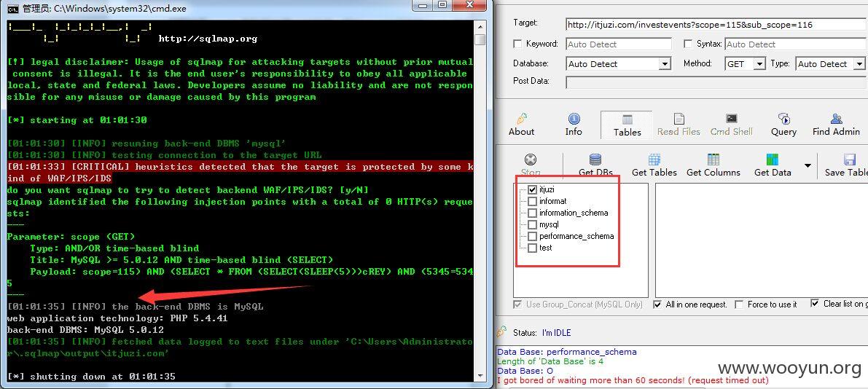Check the informat database checkbox
Image resolution: width=868 pixels, height=389 pixels.
[532, 201]
